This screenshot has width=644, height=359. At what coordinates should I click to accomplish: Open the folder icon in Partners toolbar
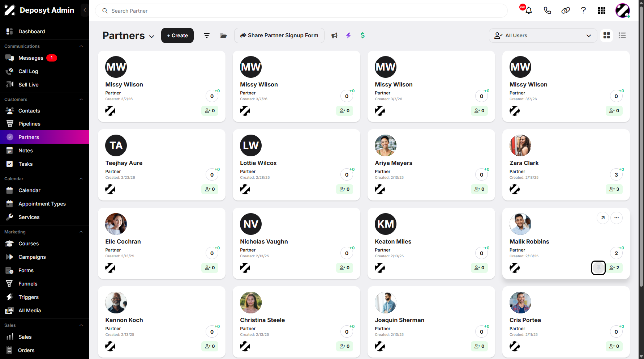[223, 35]
